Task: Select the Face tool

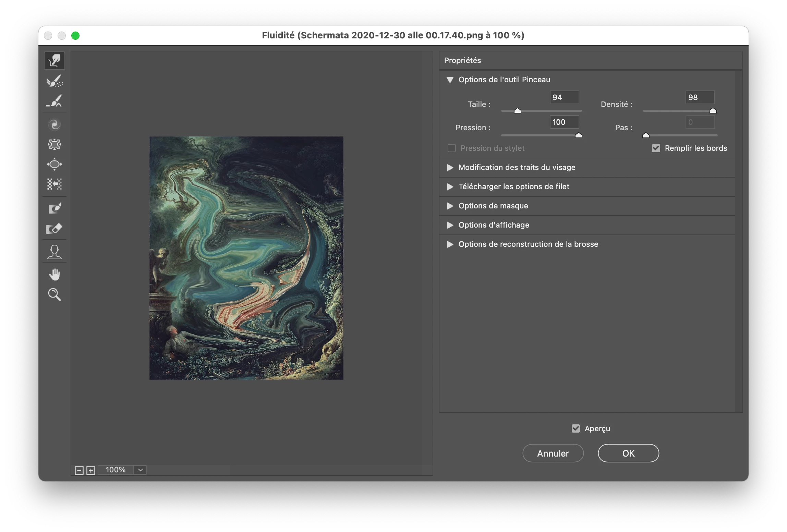Action: point(55,252)
